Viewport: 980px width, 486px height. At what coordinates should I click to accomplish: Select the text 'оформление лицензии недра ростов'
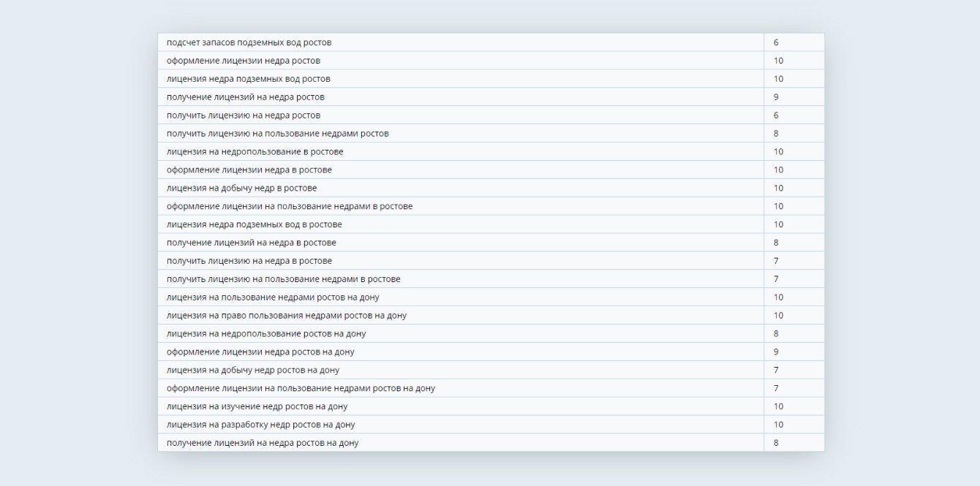coord(243,61)
